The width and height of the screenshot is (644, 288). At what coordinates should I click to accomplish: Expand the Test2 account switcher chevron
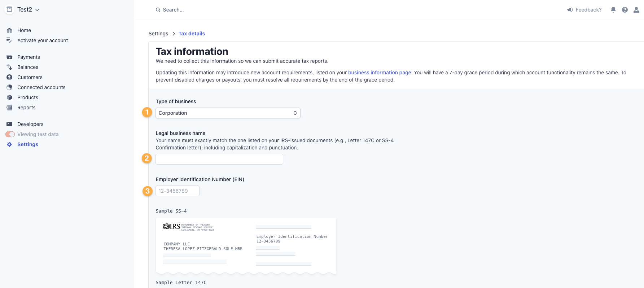[x=37, y=10]
